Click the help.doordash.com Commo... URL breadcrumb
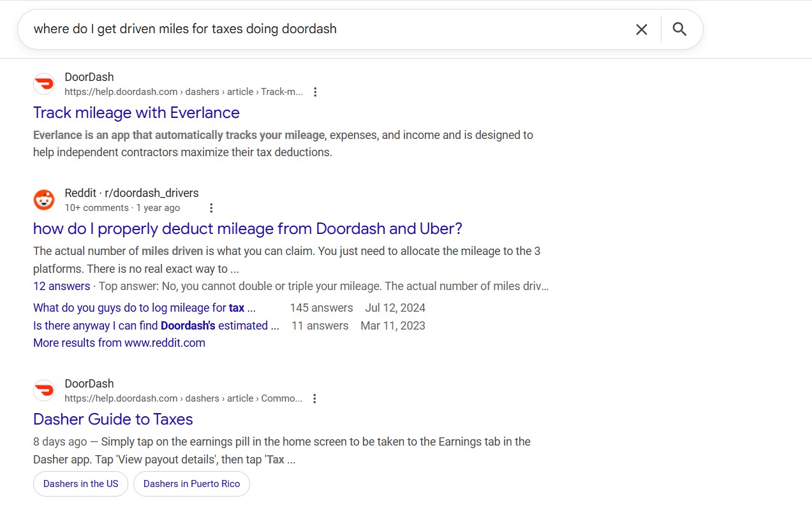This screenshot has height=524, width=812. click(x=184, y=398)
